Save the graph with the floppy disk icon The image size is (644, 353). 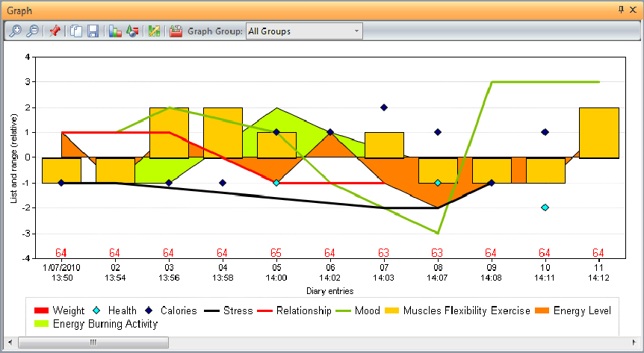[93, 31]
